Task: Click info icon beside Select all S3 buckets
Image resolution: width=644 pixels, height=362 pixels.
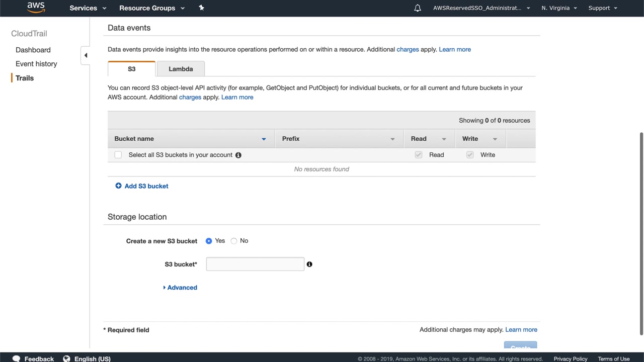Action: [x=238, y=155]
